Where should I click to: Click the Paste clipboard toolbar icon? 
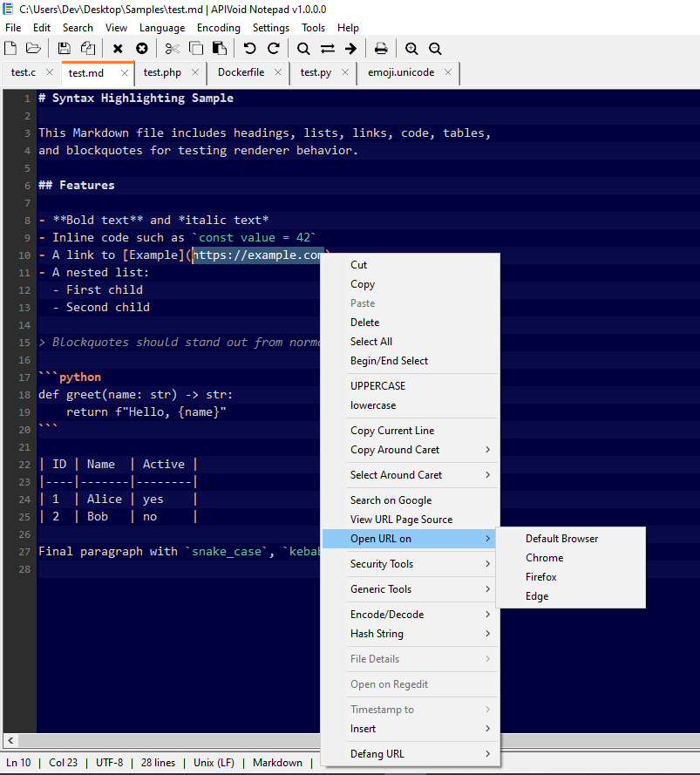click(x=220, y=49)
